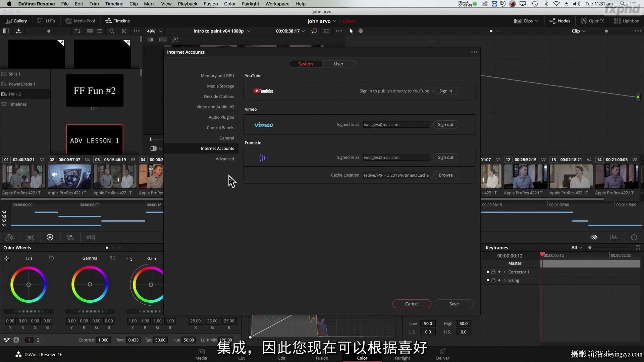Expand the Corrector 1 keyframe track

504,272
